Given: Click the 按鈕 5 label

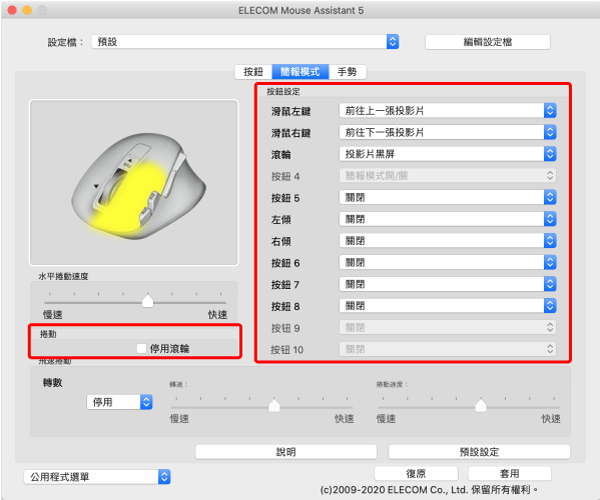Looking at the screenshot, I should (285, 198).
